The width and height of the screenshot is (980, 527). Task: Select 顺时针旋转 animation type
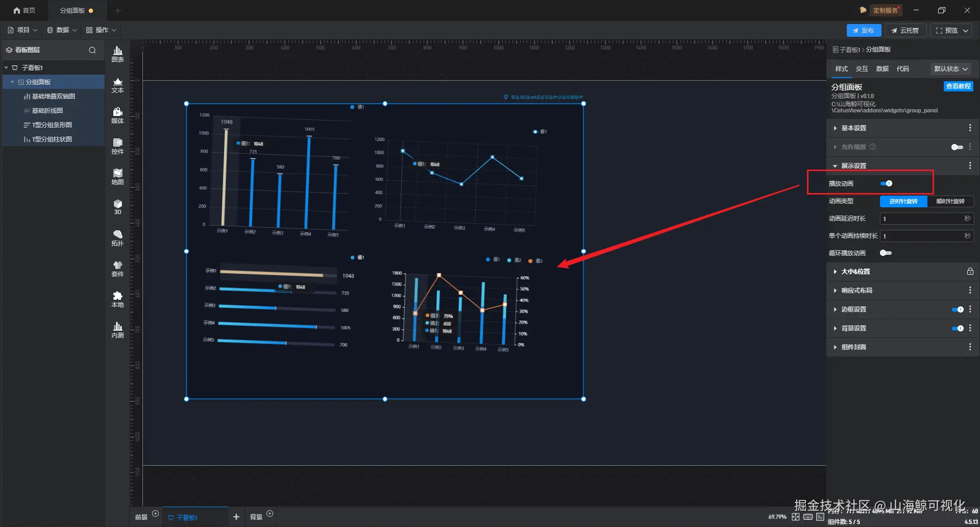pyautogui.click(x=950, y=202)
